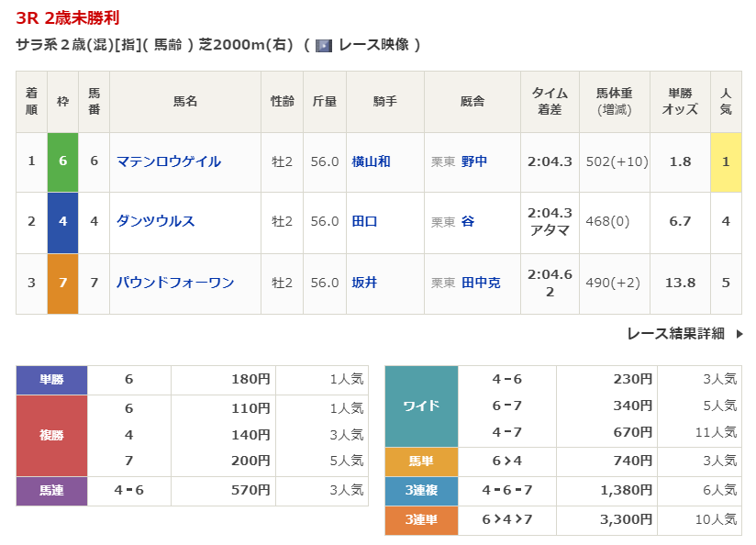Screen dimensions: 756x545
Task: Open レース結果詳細 link
Action: pos(675,334)
